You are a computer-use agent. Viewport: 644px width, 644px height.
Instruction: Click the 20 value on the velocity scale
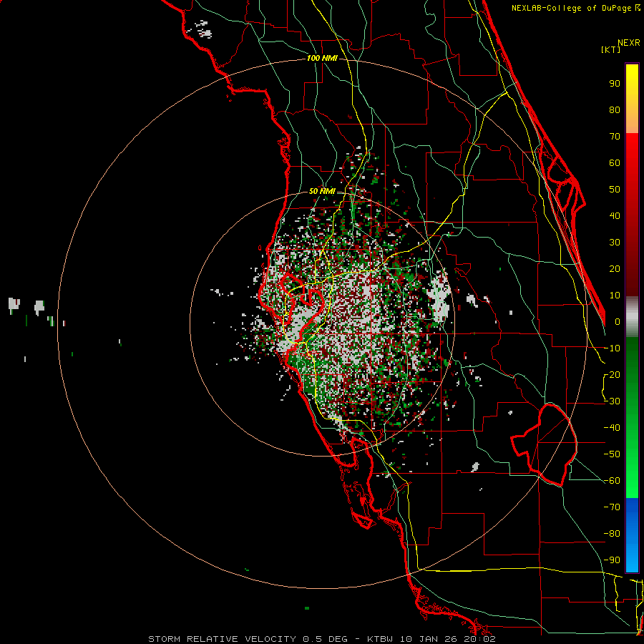coord(615,269)
